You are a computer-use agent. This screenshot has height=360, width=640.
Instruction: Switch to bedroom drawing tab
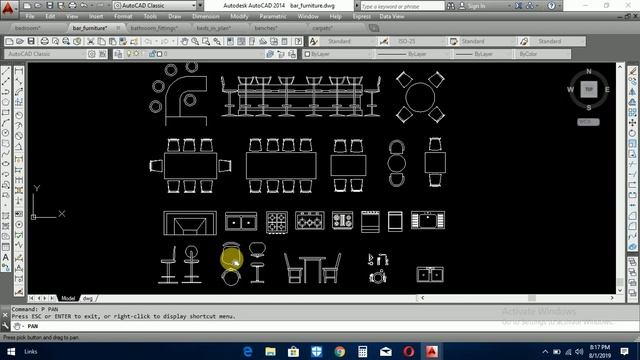[28, 28]
